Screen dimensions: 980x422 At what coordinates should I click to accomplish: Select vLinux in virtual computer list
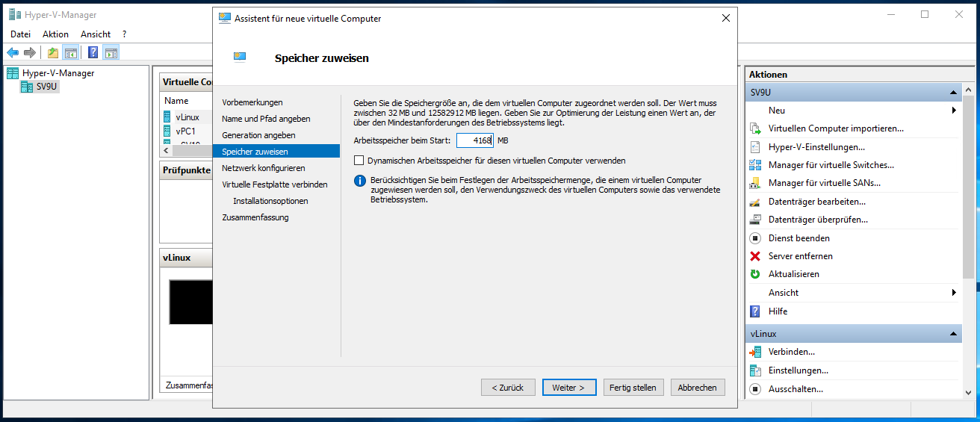tap(187, 117)
